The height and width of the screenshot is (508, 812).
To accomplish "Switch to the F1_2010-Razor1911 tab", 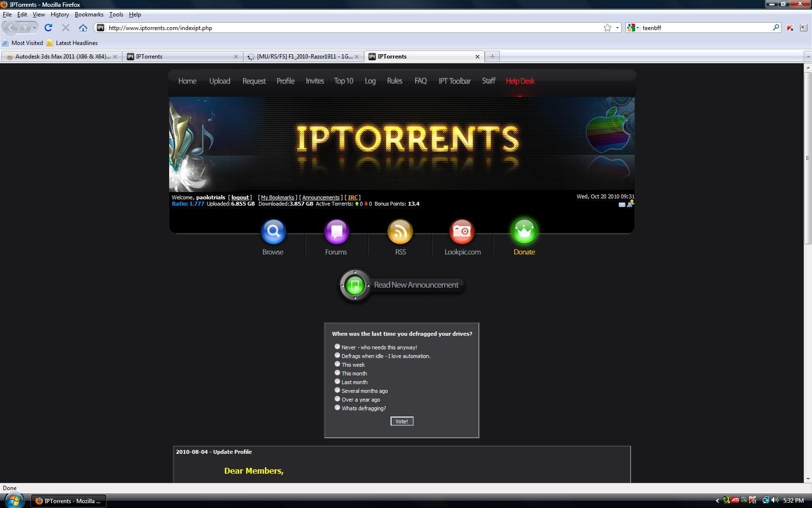I will pyautogui.click(x=304, y=57).
